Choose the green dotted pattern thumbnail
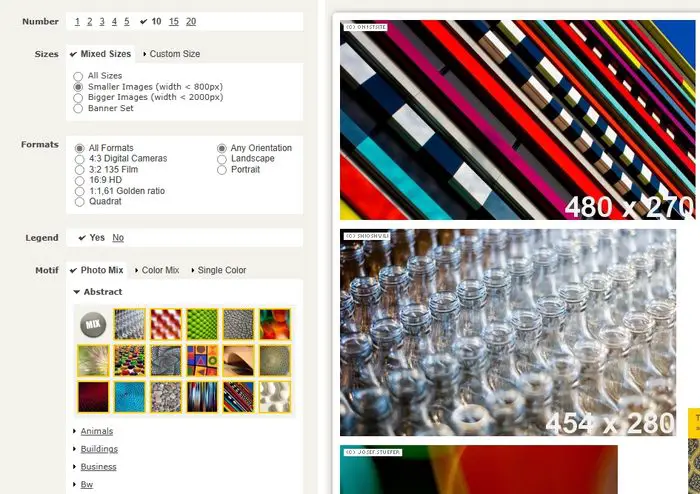Screen dimensions: 700x494 pyautogui.click(x=202, y=324)
